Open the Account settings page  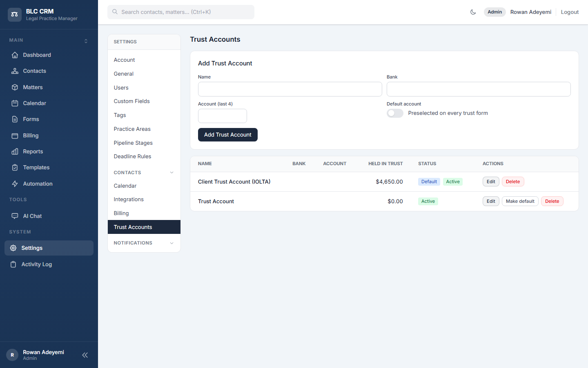click(144, 60)
